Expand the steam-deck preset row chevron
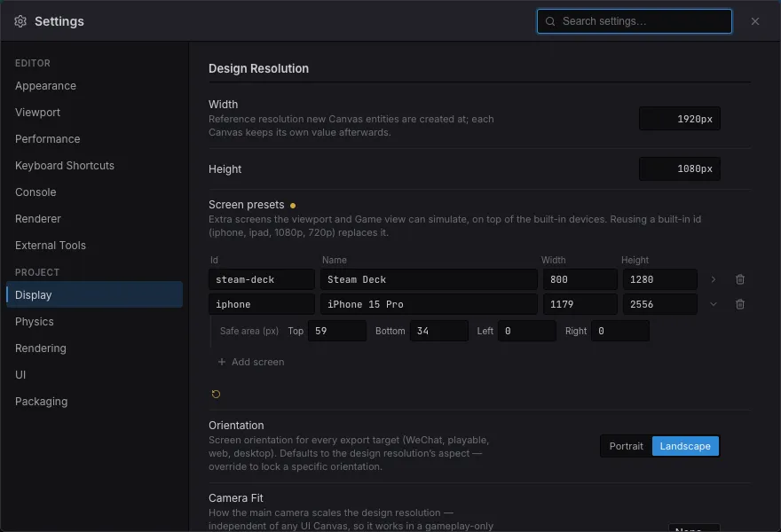The height and width of the screenshot is (532, 781). 714,279
